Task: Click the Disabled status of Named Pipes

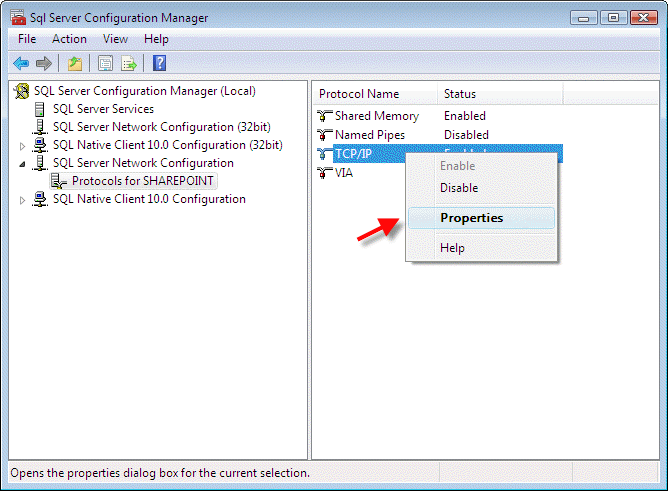Action: (466, 135)
